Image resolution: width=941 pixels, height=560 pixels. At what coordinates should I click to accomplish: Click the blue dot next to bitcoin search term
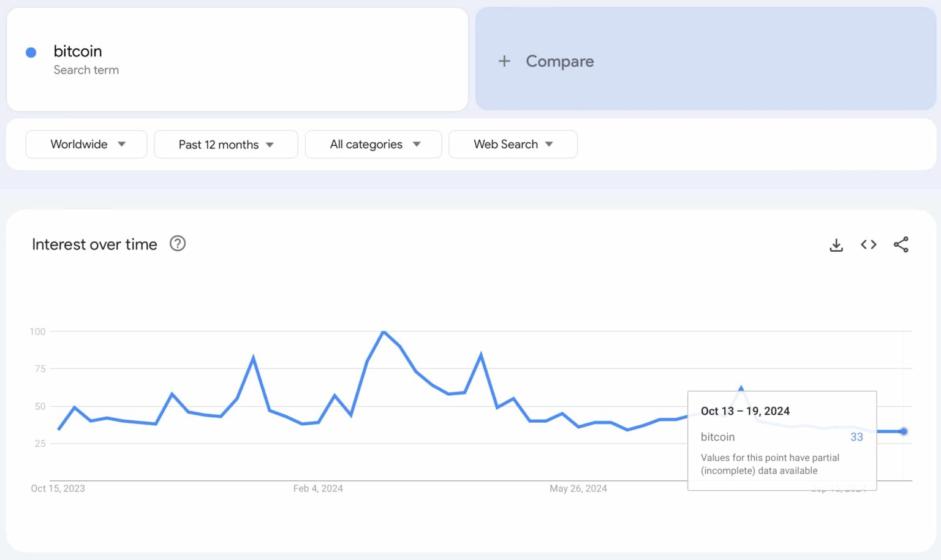click(31, 52)
